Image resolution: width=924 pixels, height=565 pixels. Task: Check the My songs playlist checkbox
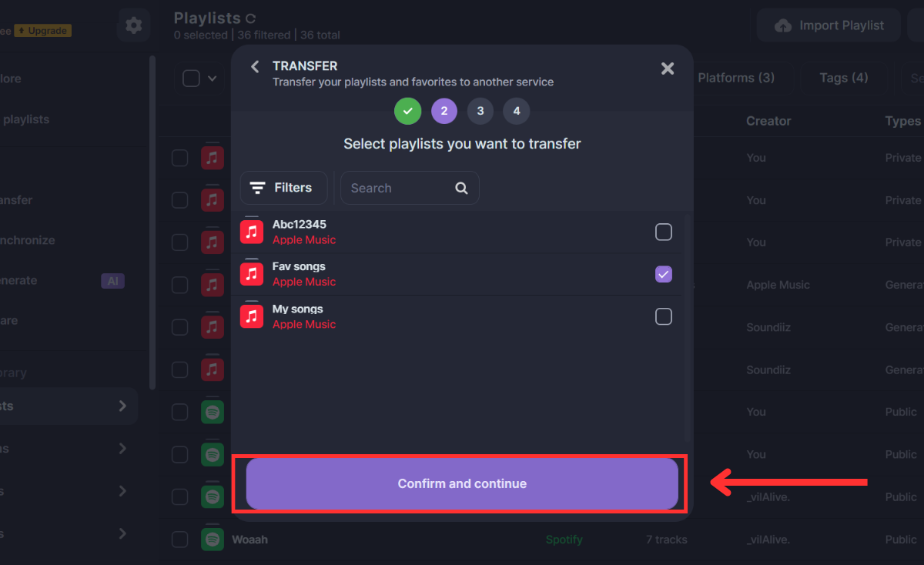(663, 316)
